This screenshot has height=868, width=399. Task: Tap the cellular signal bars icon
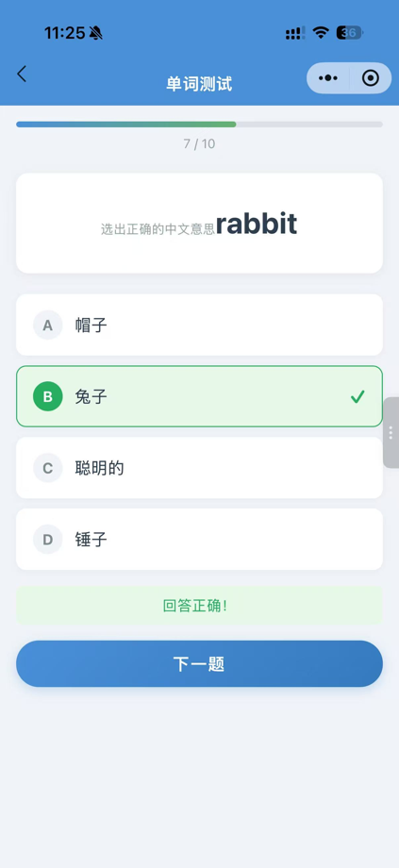point(295,33)
